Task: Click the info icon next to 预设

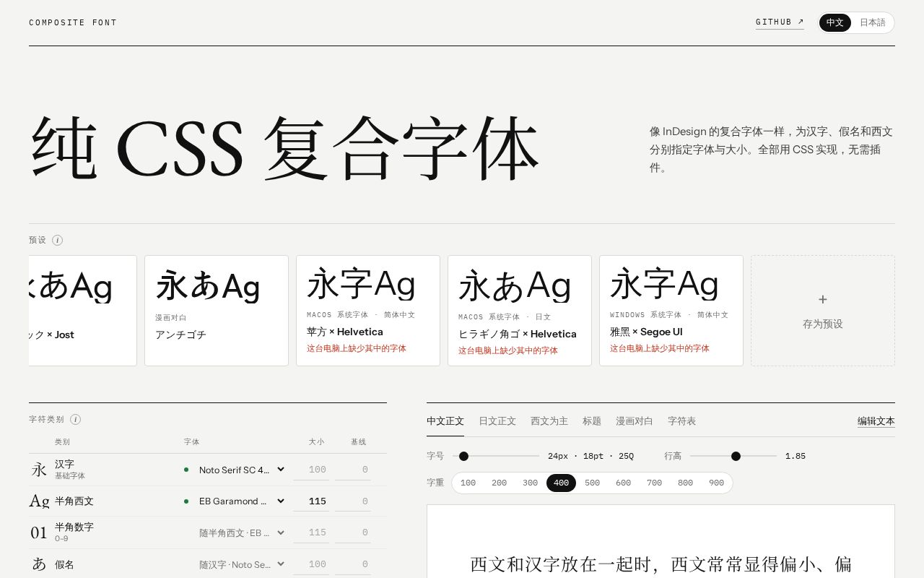Action: pos(57,240)
